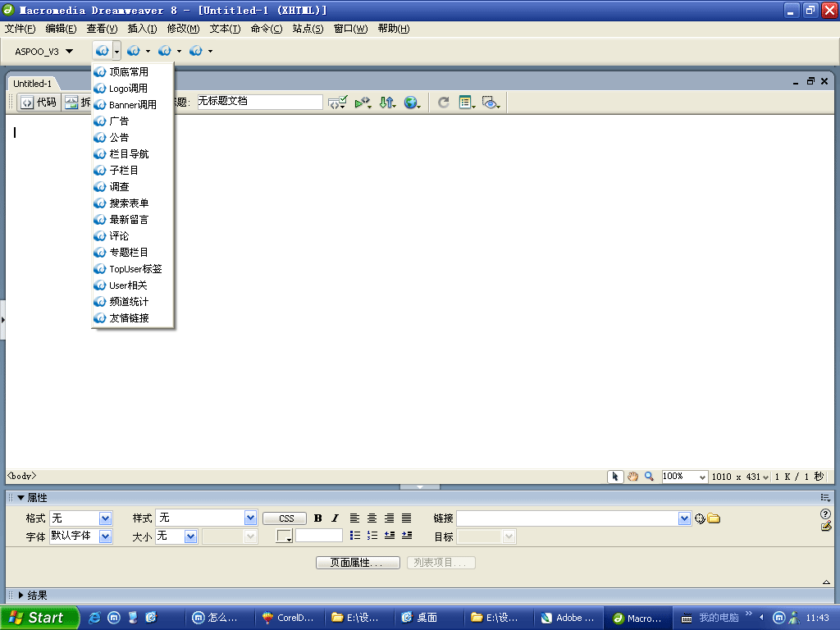Open the second ASPOO toolbar icon dropdown arrow
This screenshot has height=630, width=840.
(x=148, y=52)
